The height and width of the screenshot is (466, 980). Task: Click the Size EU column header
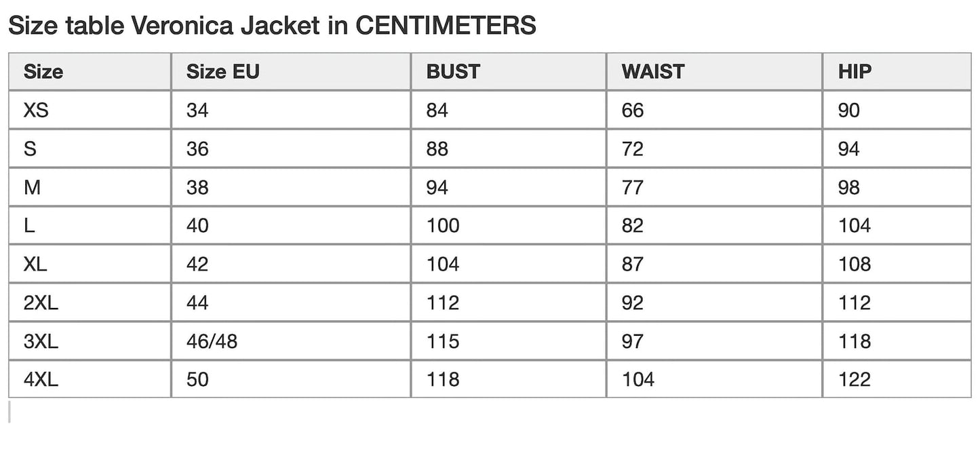click(223, 71)
